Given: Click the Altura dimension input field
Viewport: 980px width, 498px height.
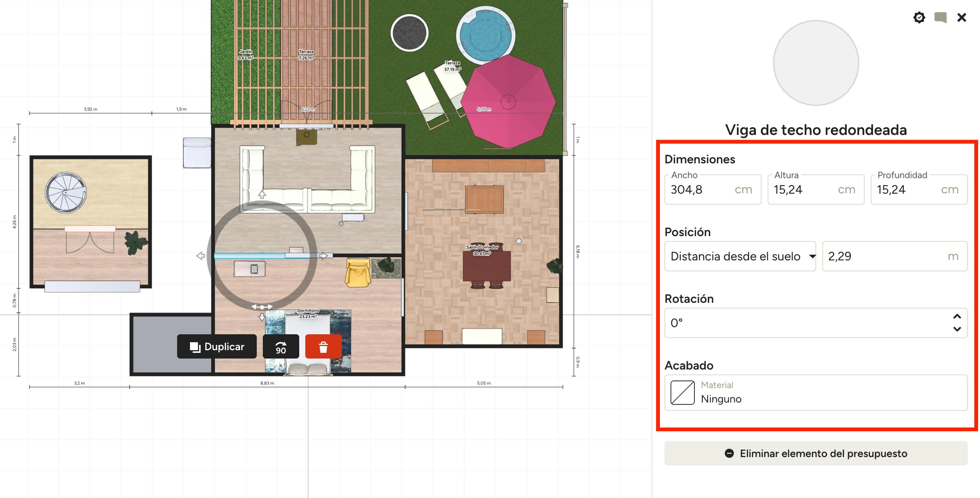Looking at the screenshot, I should (x=803, y=190).
